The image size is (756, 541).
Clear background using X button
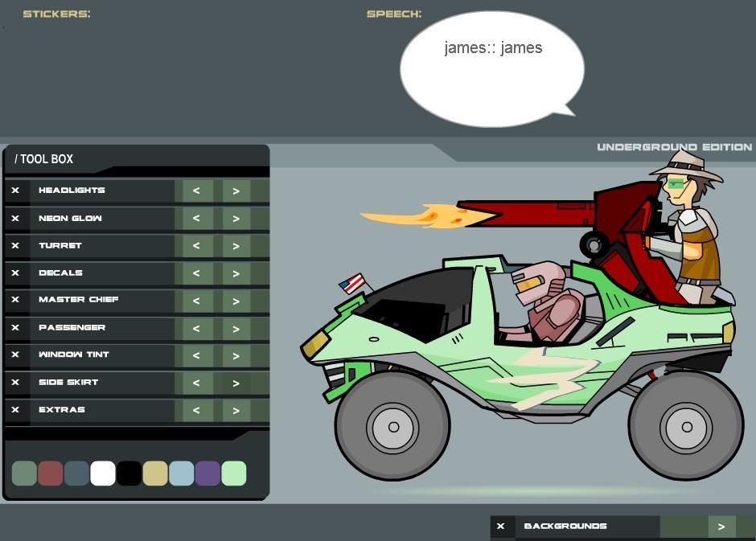tap(501, 527)
